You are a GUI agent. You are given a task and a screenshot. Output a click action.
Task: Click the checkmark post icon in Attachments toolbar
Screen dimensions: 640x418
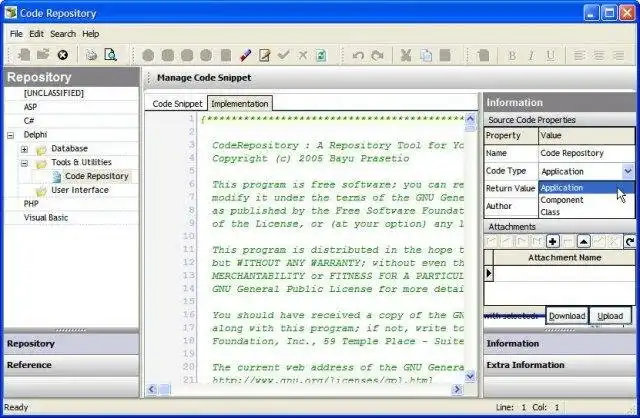599,242
